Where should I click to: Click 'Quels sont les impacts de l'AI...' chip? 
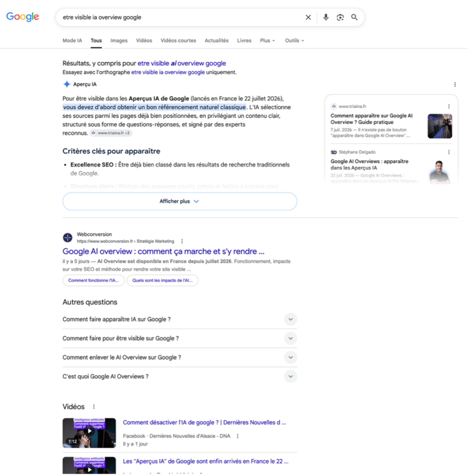[163, 281]
